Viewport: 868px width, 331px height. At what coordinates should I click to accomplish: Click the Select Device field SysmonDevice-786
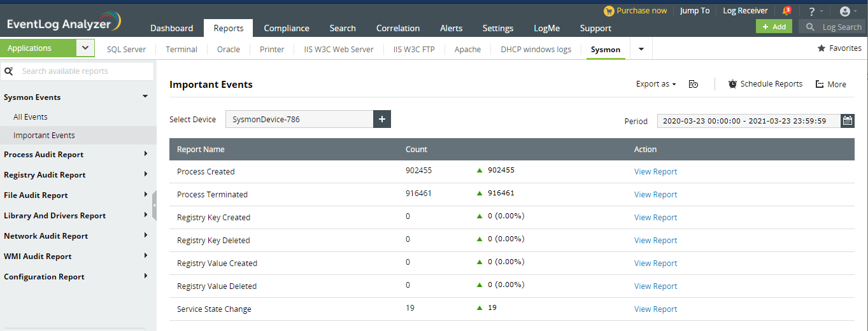click(299, 119)
